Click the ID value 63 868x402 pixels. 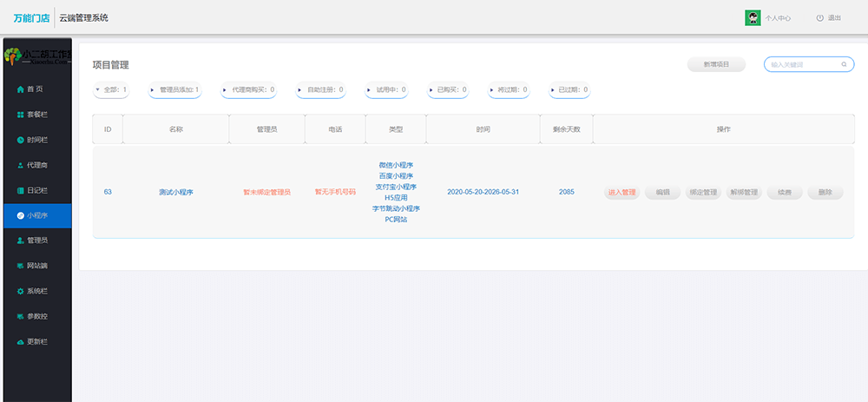108,192
